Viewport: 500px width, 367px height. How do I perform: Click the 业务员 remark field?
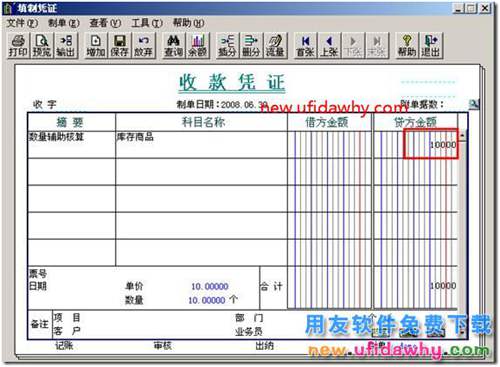tap(249, 331)
